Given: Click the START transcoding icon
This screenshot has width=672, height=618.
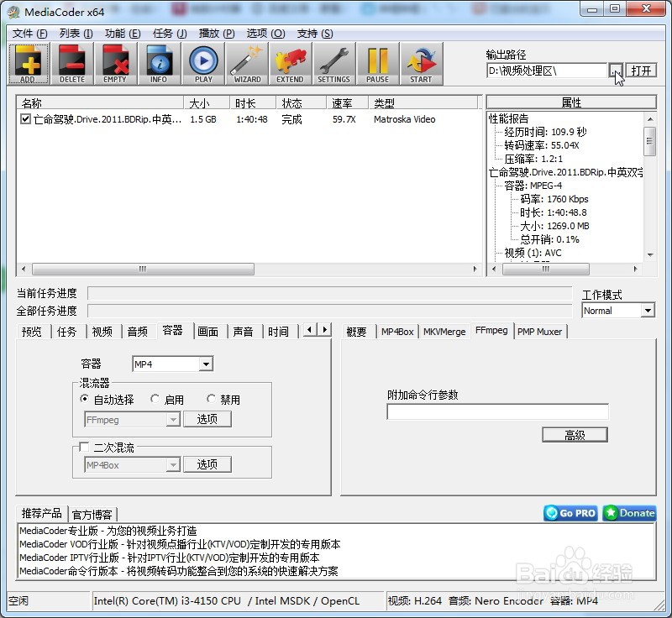Looking at the screenshot, I should point(422,63).
